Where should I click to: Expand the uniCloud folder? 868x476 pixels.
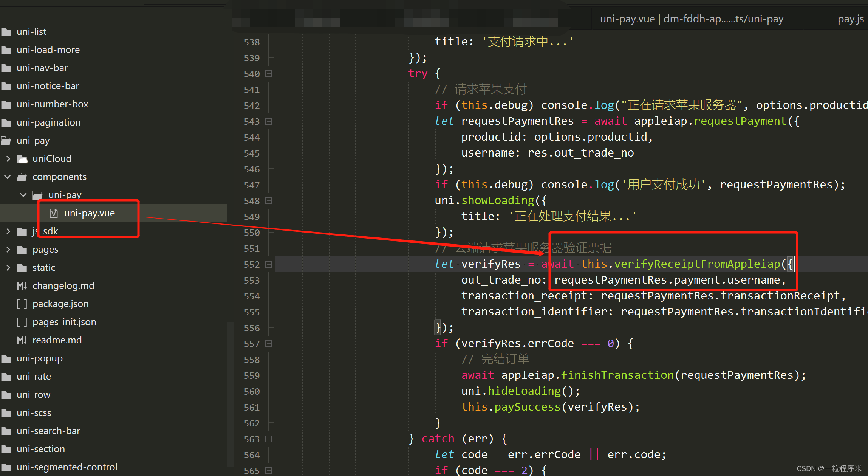pyautogui.click(x=8, y=159)
